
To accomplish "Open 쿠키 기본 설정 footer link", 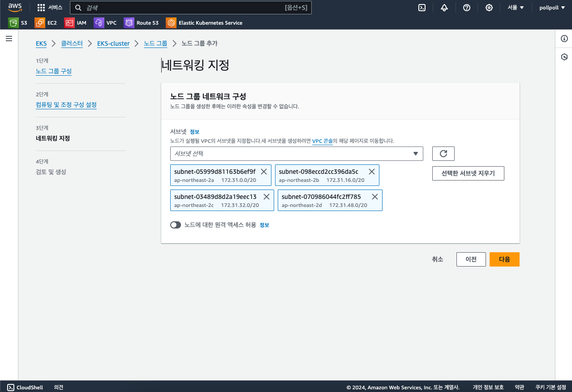I will pyautogui.click(x=551, y=388).
